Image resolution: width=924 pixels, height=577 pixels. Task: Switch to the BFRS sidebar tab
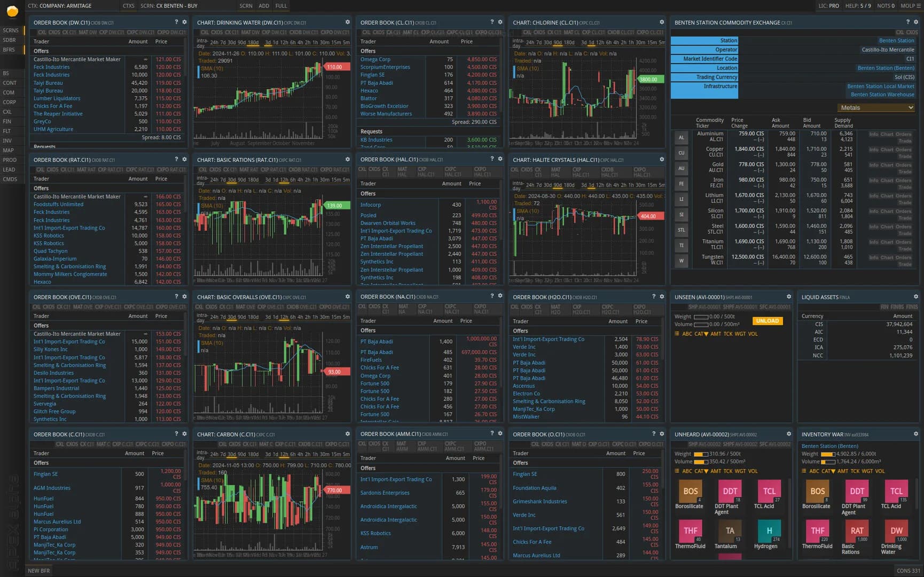click(x=9, y=50)
